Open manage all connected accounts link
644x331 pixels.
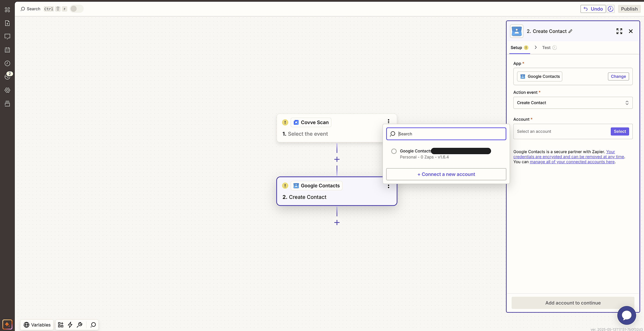pyautogui.click(x=572, y=162)
